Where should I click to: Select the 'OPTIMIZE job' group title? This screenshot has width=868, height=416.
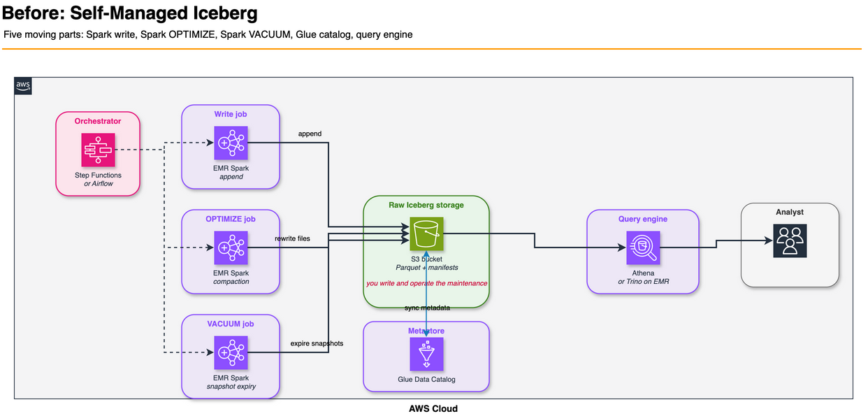tap(231, 219)
